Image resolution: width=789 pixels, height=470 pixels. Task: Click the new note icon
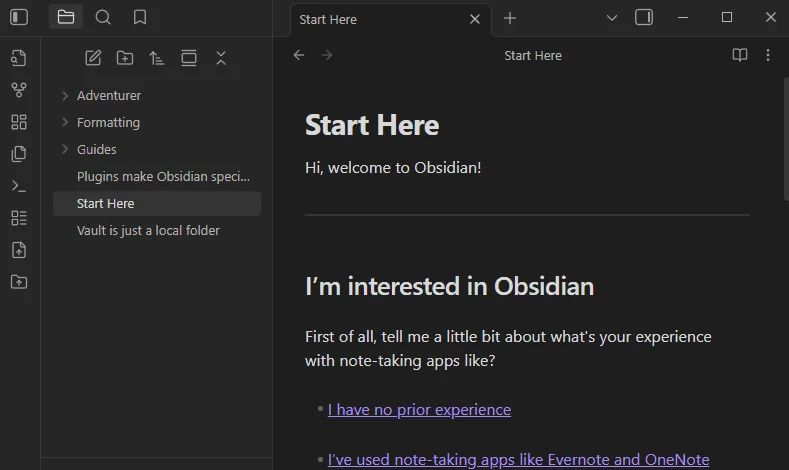(93, 58)
